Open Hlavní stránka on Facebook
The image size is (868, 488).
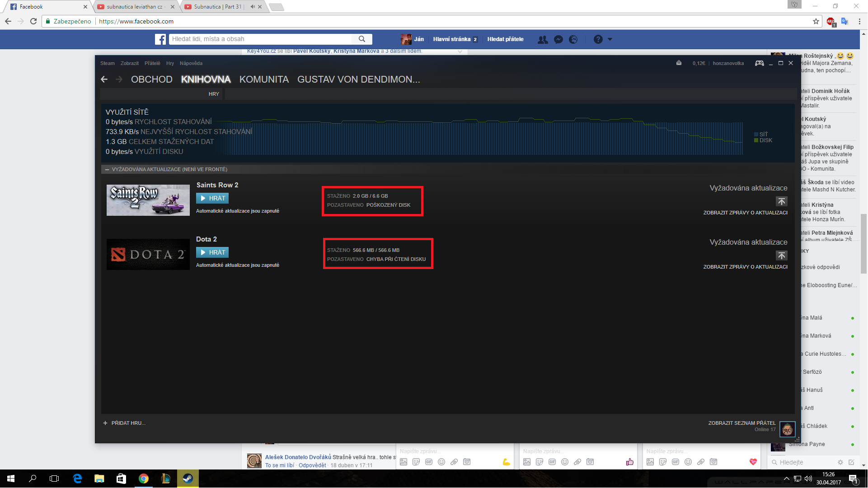tap(452, 39)
